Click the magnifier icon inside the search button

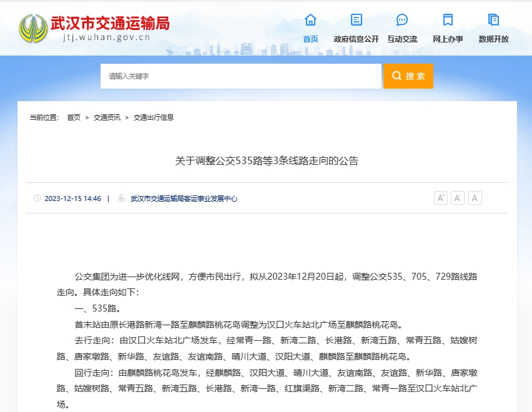[x=396, y=76]
